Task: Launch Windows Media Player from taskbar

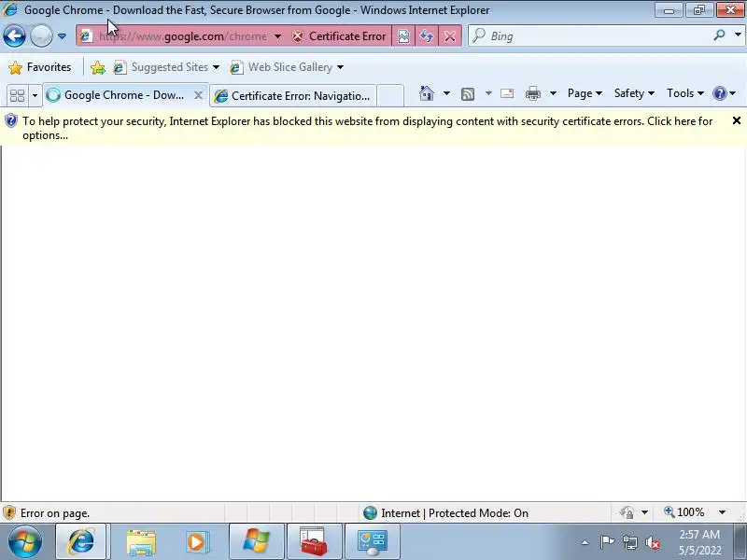Action: click(197, 542)
